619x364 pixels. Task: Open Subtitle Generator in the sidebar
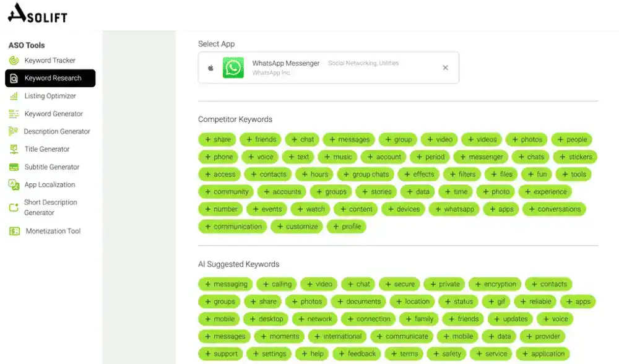(x=52, y=167)
